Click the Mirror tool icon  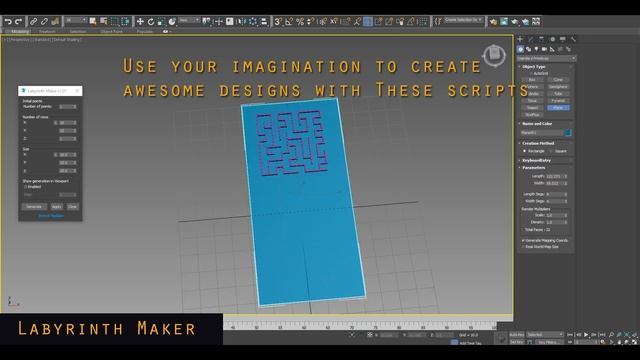242,21
